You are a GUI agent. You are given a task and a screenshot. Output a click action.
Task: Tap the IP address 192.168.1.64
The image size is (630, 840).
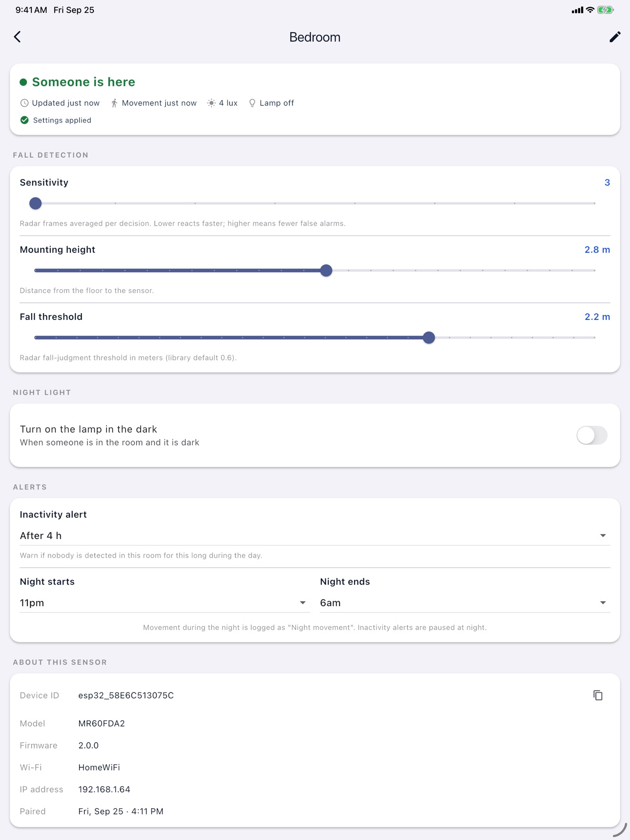tap(104, 789)
